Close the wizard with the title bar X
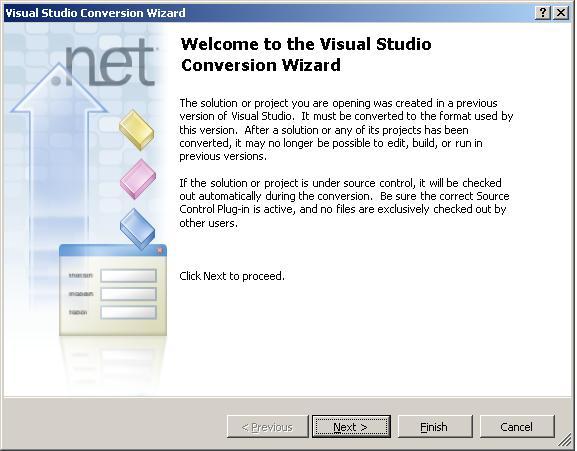This screenshot has width=577, height=451. pyautogui.click(x=561, y=13)
